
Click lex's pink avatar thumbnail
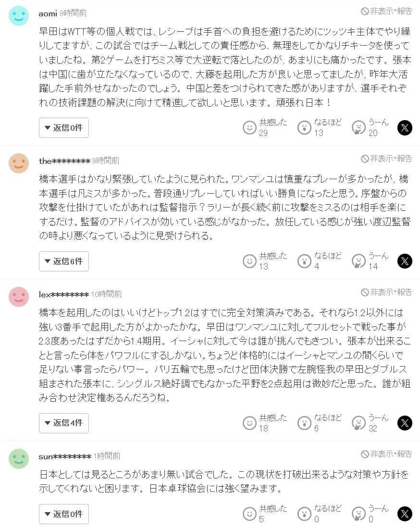pos(18,296)
